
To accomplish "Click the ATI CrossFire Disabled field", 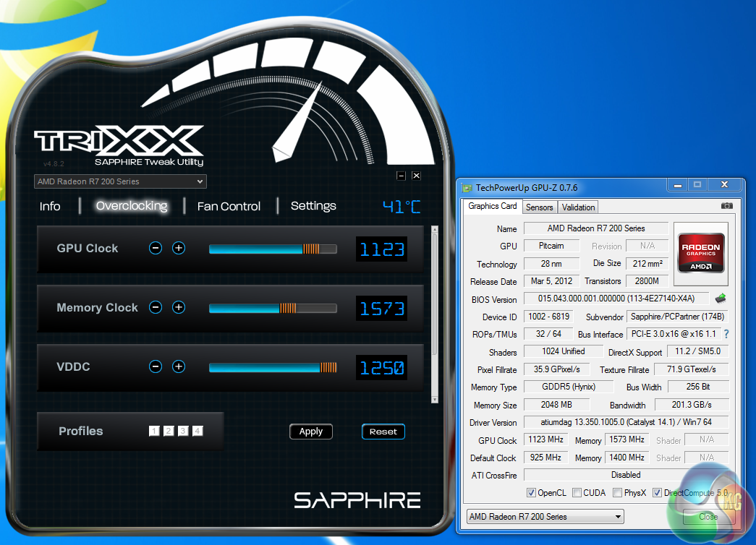I will [x=626, y=475].
